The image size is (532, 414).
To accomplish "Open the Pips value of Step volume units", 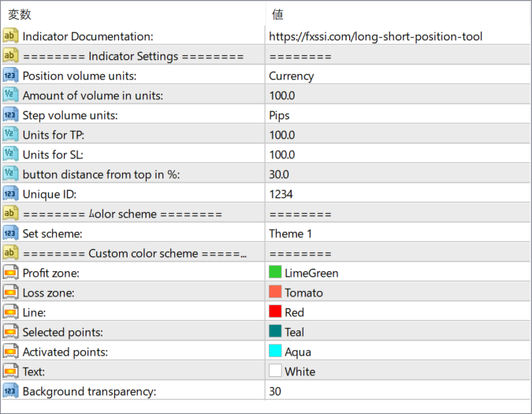I will 279,116.
